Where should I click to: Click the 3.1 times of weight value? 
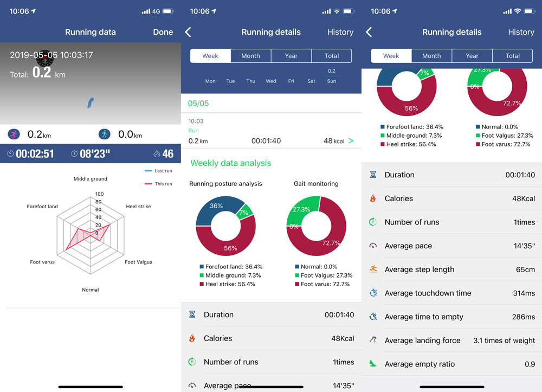tap(504, 340)
